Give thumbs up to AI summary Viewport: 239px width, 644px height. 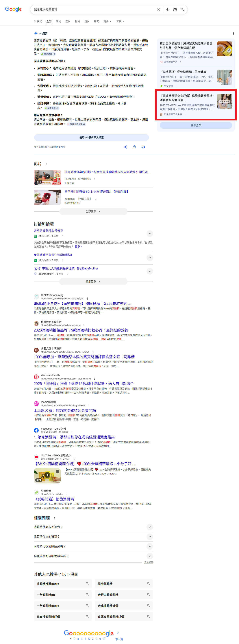click(134, 147)
